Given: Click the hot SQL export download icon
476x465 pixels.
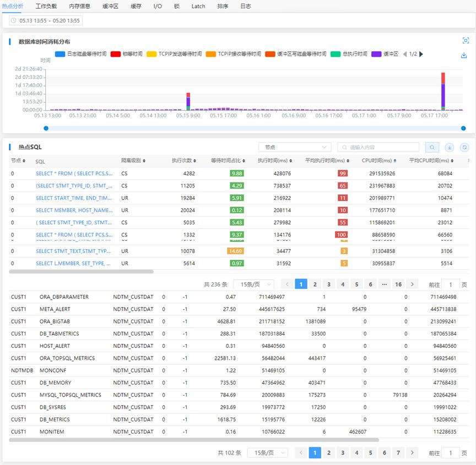Looking at the screenshot, I should [x=450, y=148].
